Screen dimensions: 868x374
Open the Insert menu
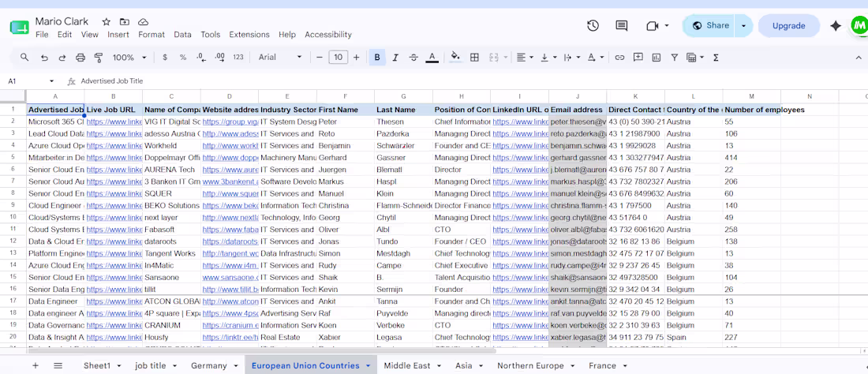coord(118,34)
